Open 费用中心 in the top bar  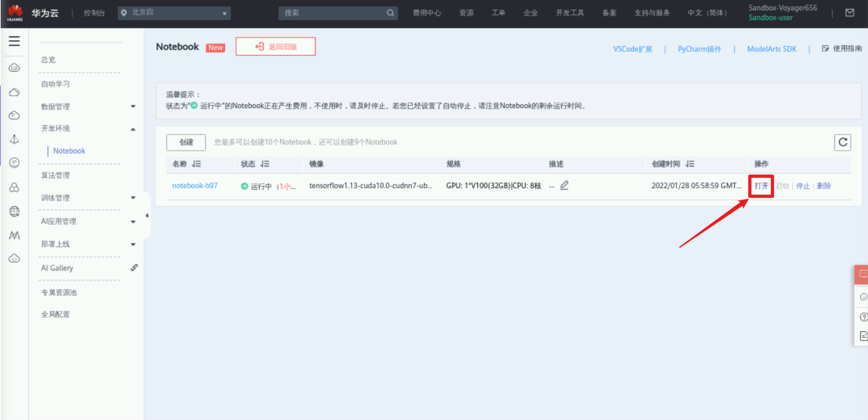coord(427,13)
